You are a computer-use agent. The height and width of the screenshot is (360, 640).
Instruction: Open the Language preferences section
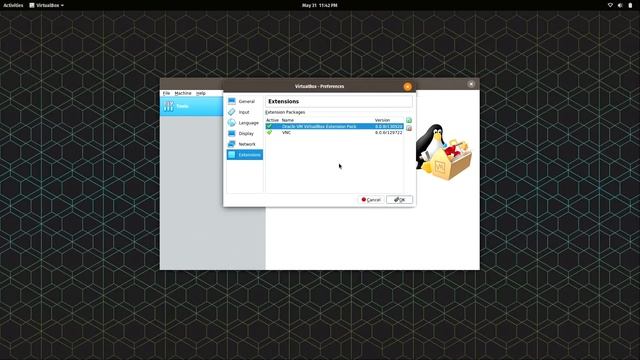[244, 123]
